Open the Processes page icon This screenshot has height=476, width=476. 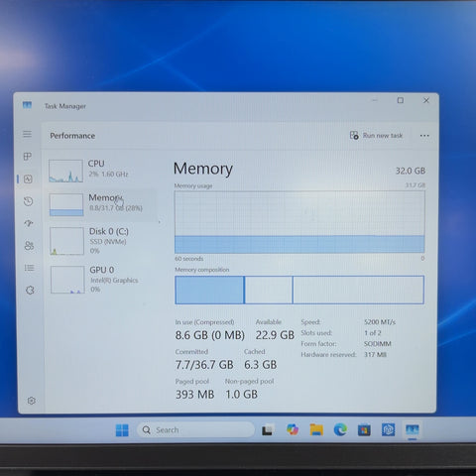pyautogui.click(x=28, y=157)
